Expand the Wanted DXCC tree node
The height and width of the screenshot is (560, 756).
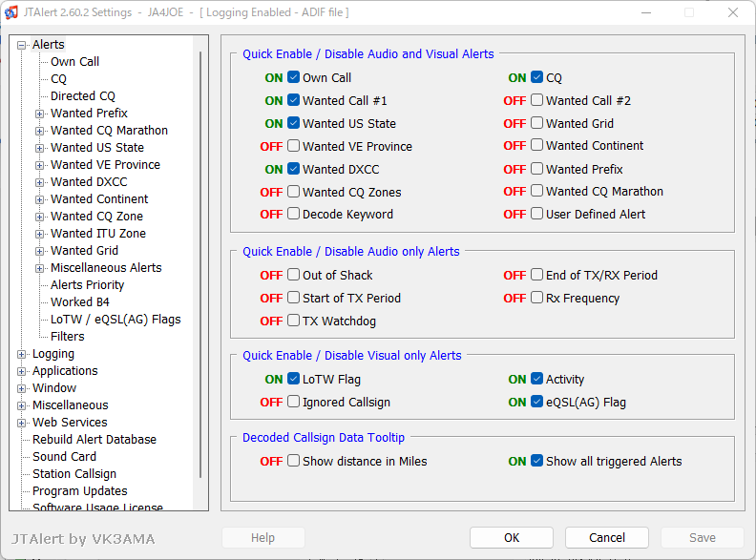pyautogui.click(x=39, y=182)
